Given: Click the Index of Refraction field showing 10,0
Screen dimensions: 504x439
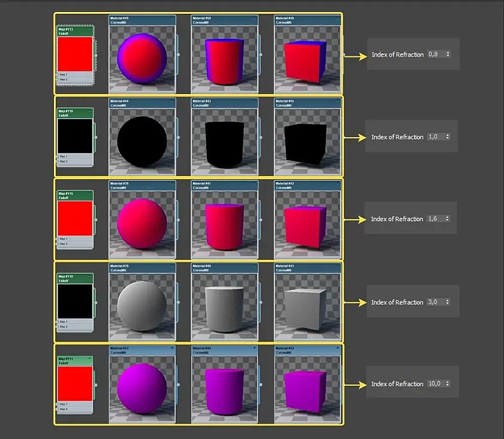Looking at the screenshot, I should tap(436, 384).
